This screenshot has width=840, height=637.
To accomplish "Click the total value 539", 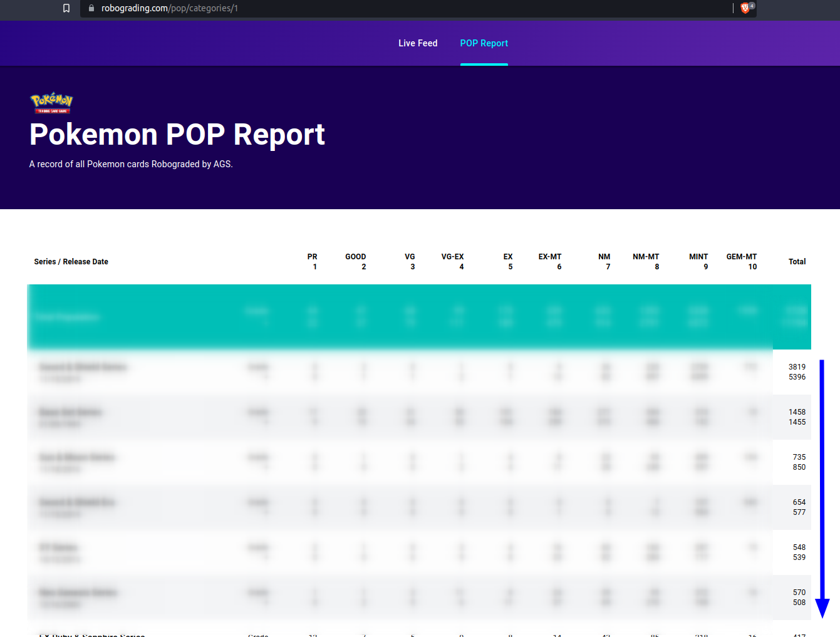I will (799, 557).
